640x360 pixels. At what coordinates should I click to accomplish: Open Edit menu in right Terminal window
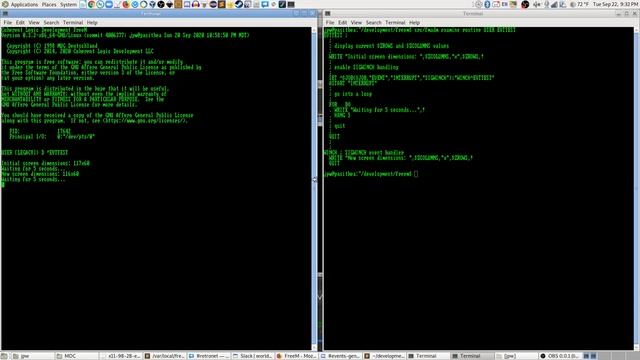pyautogui.click(x=342, y=22)
